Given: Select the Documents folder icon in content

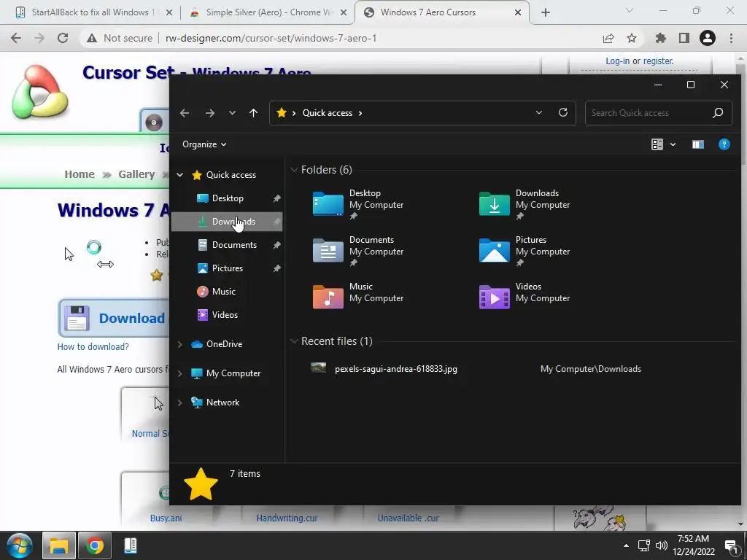Looking at the screenshot, I should [328, 251].
